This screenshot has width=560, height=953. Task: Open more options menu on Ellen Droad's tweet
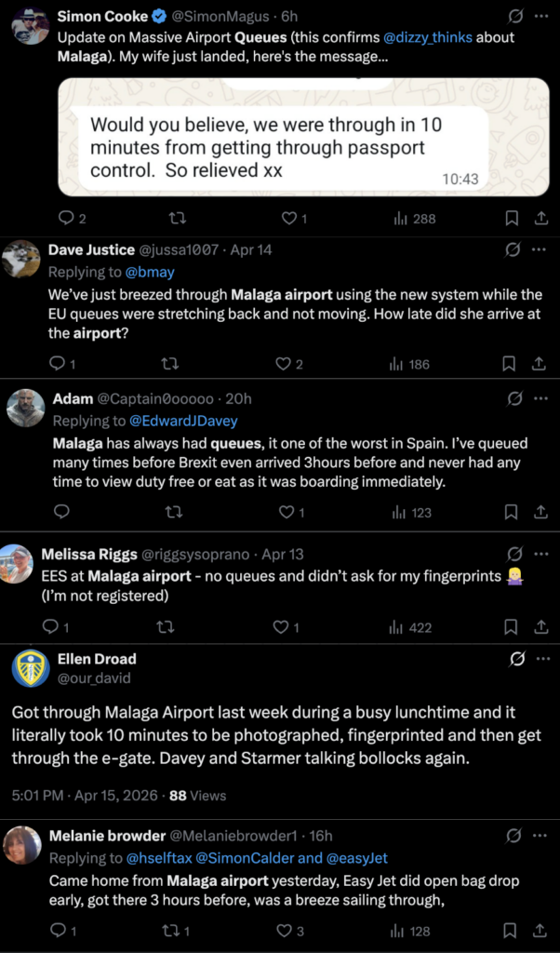click(540, 660)
